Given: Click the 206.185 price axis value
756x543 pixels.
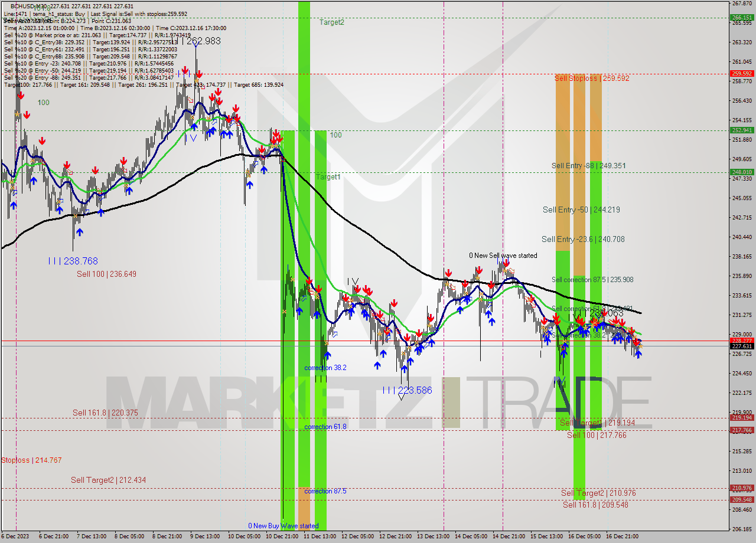Looking at the screenshot, I should tap(742, 529).
